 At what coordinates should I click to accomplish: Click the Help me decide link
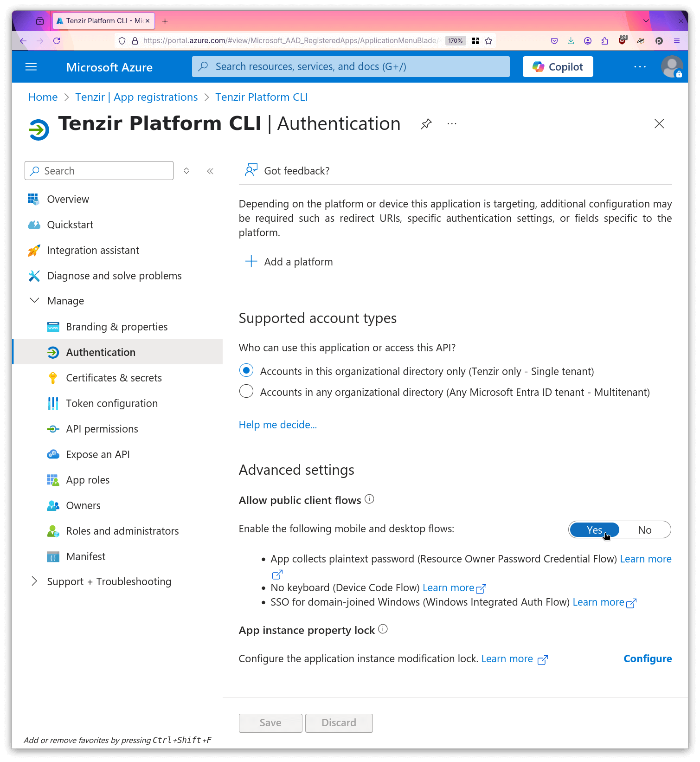(277, 425)
